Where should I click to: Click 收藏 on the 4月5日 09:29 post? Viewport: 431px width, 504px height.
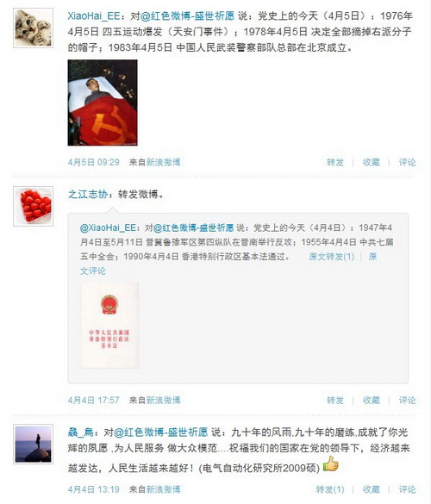(x=372, y=162)
